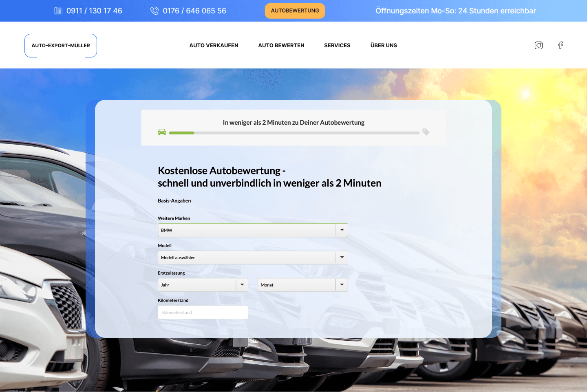Click the valuation progress bar

tap(294, 133)
